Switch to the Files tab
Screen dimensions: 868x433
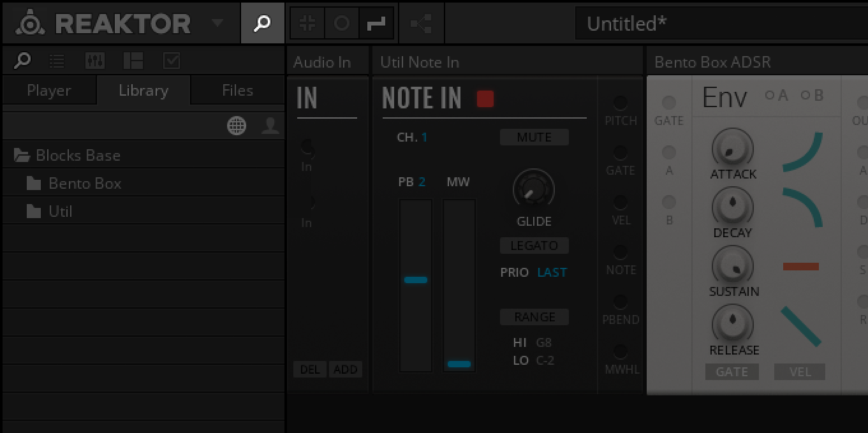[237, 91]
